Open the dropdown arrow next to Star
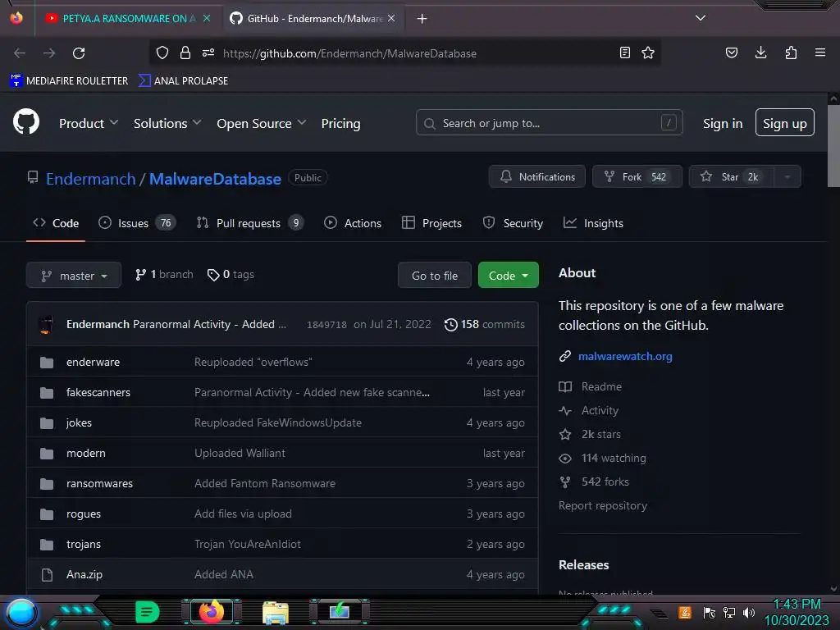The height and width of the screenshot is (630, 840). (787, 176)
